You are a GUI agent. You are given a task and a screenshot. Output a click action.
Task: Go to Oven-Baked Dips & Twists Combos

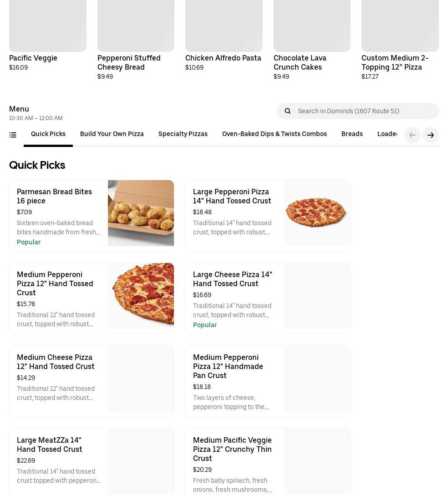[274, 134]
